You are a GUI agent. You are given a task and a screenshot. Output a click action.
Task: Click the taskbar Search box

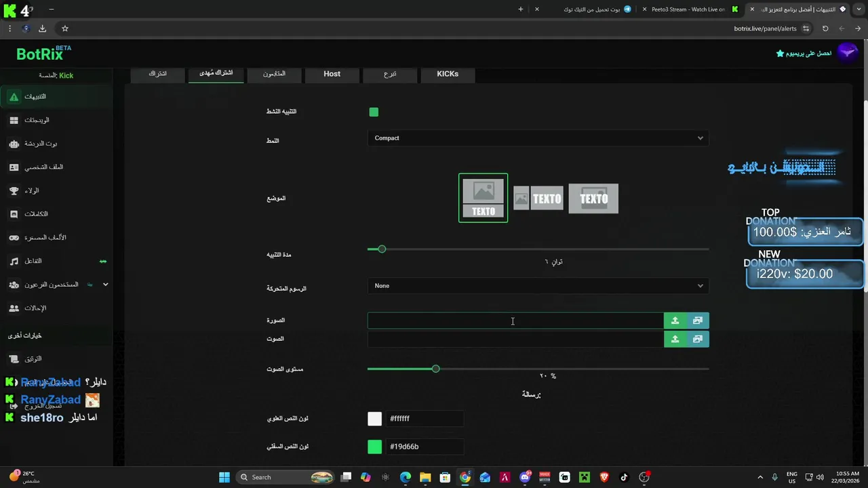pos(285,477)
